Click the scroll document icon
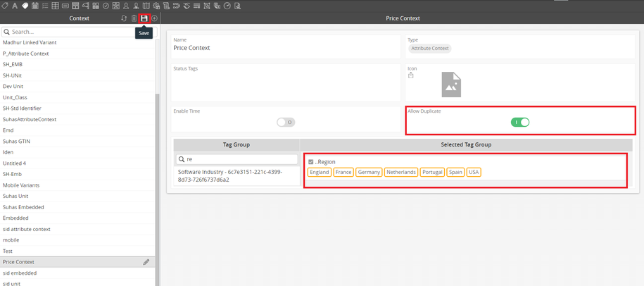The width and height of the screenshot is (644, 286). pyautogui.click(x=166, y=6)
